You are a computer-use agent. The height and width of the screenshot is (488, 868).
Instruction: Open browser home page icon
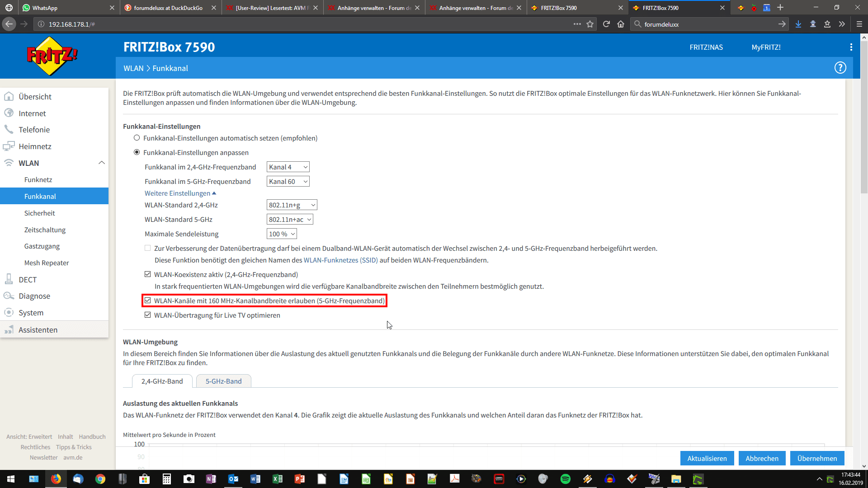point(621,24)
